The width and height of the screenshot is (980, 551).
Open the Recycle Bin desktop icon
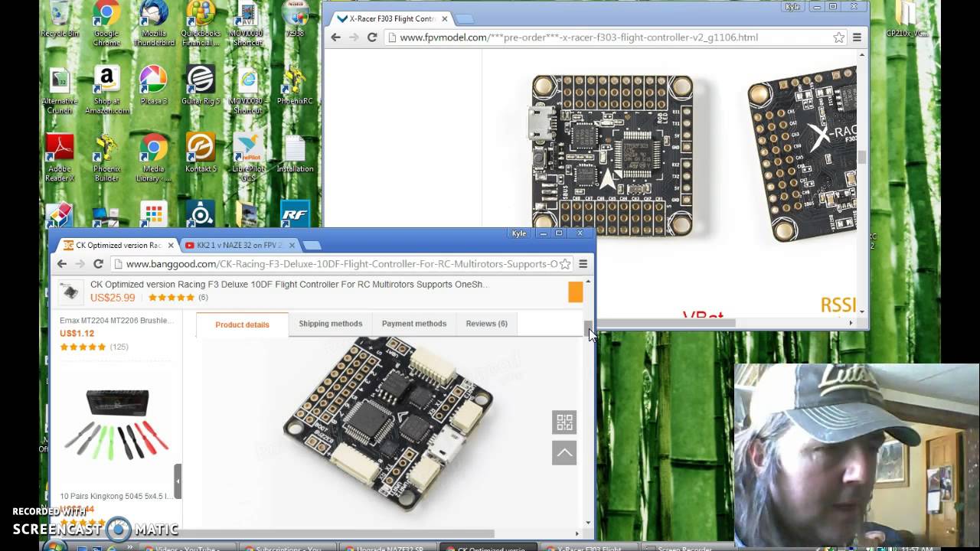coord(60,20)
